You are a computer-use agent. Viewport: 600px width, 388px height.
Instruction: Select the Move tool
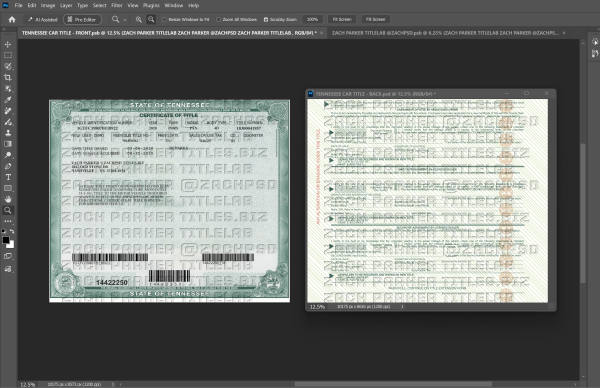coord(8,44)
